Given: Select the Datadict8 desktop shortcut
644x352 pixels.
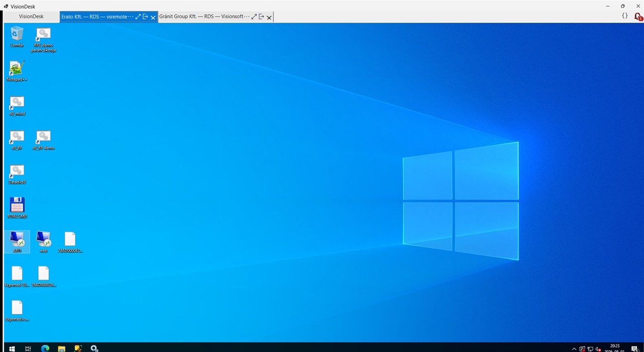Looking at the screenshot, I should coord(17,174).
